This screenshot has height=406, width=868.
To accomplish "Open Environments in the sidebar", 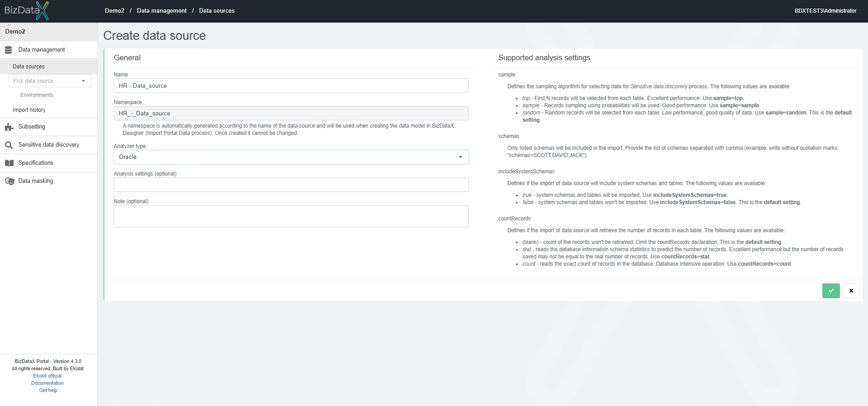I will (37, 95).
